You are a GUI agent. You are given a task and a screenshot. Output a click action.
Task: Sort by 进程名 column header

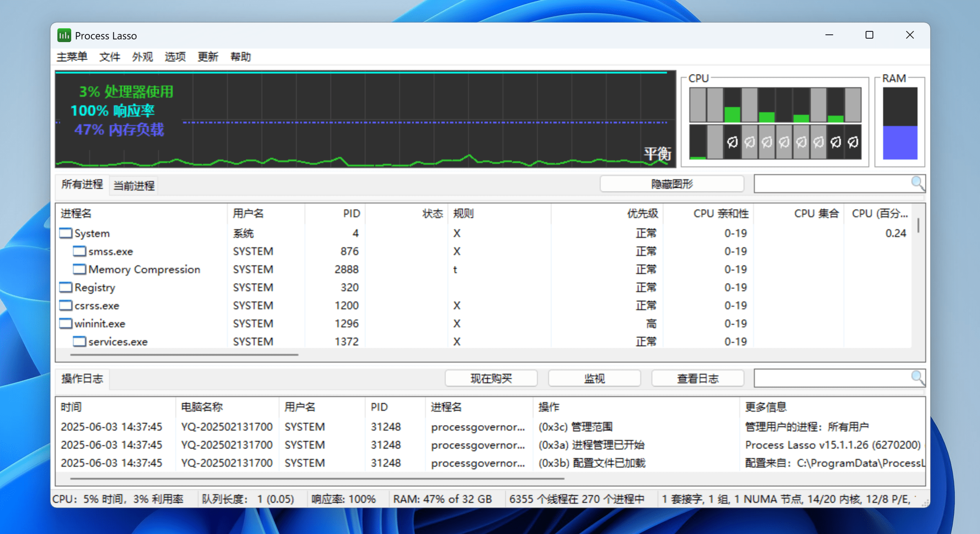[x=142, y=213]
